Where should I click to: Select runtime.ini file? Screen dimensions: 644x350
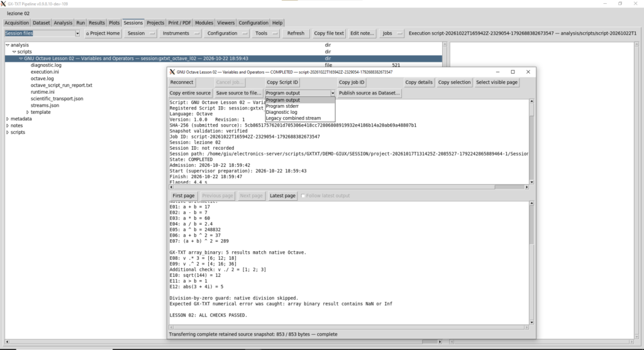point(42,92)
